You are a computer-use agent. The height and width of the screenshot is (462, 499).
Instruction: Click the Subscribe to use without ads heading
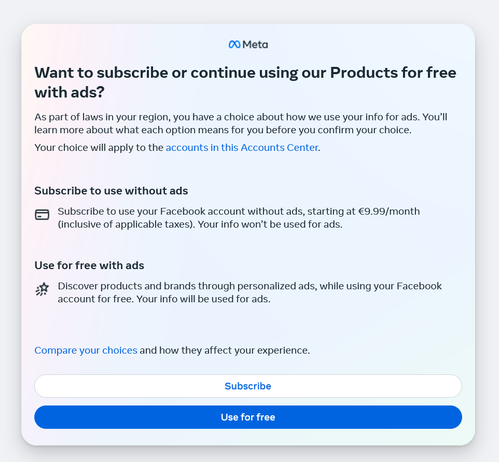(x=111, y=191)
